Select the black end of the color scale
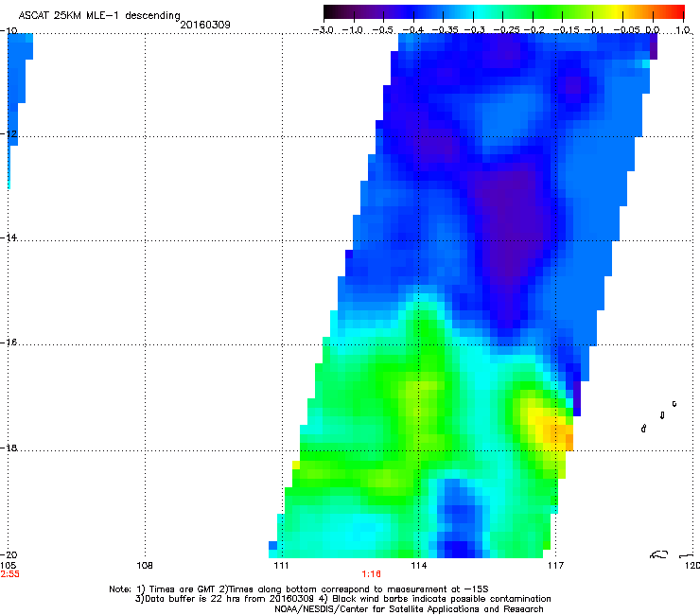The width and height of the screenshot is (700, 615). 331,12
